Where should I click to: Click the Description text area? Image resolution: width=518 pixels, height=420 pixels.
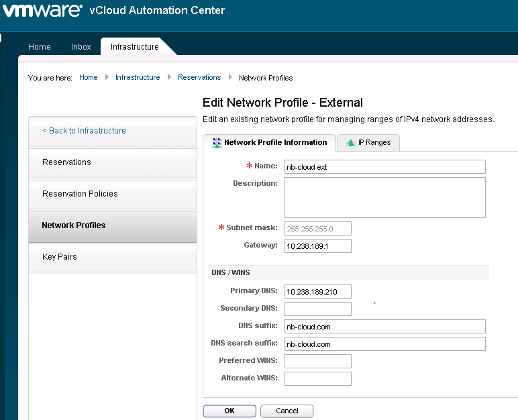click(385, 198)
